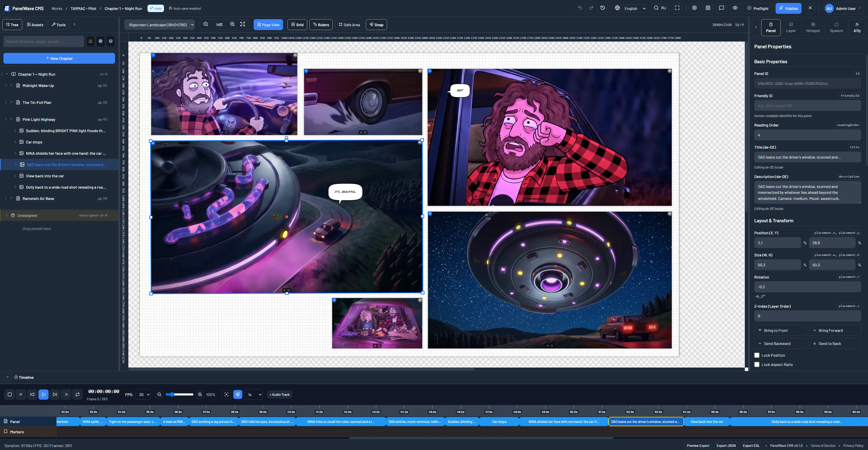Toggle Rulers display
Viewport: 868px width, 450px height.
pyautogui.click(x=321, y=25)
